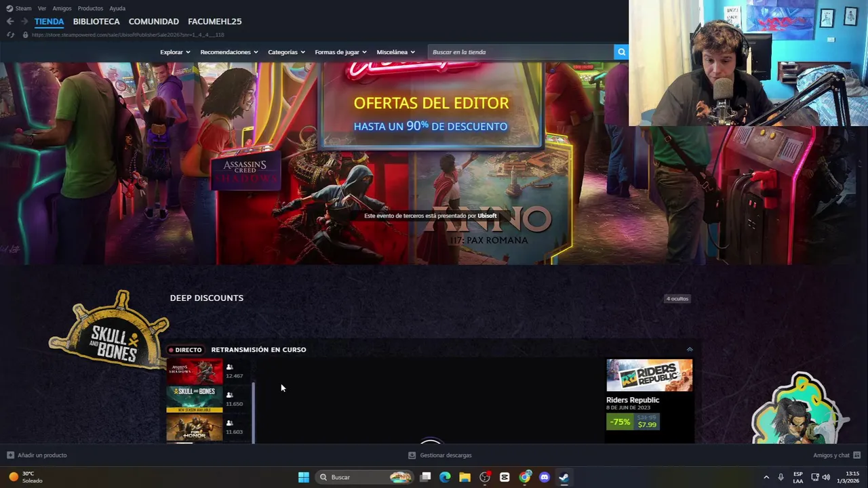Click the store URL address text
The width and height of the screenshot is (868, 488).
(x=127, y=35)
